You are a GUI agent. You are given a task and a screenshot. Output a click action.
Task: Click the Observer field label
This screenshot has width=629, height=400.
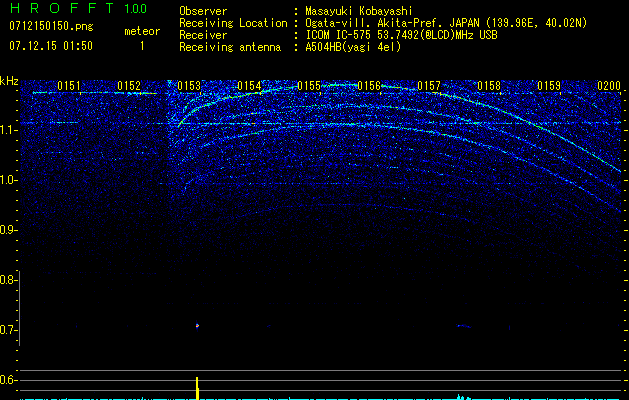coord(203,11)
